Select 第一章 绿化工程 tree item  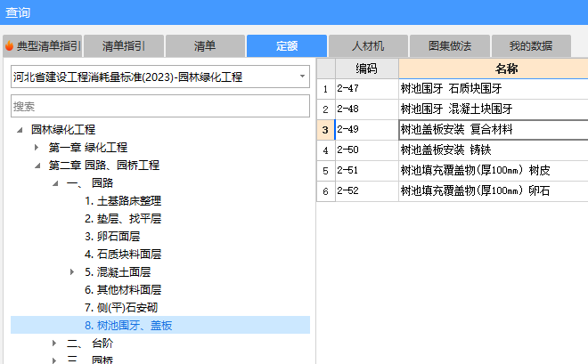[87, 147]
